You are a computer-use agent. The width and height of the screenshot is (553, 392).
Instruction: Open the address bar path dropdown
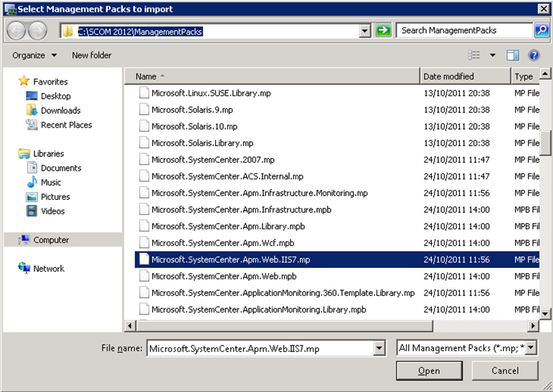point(364,31)
